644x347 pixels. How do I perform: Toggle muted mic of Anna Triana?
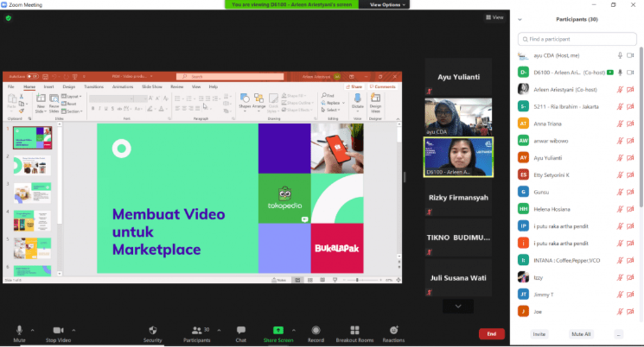[x=620, y=124]
